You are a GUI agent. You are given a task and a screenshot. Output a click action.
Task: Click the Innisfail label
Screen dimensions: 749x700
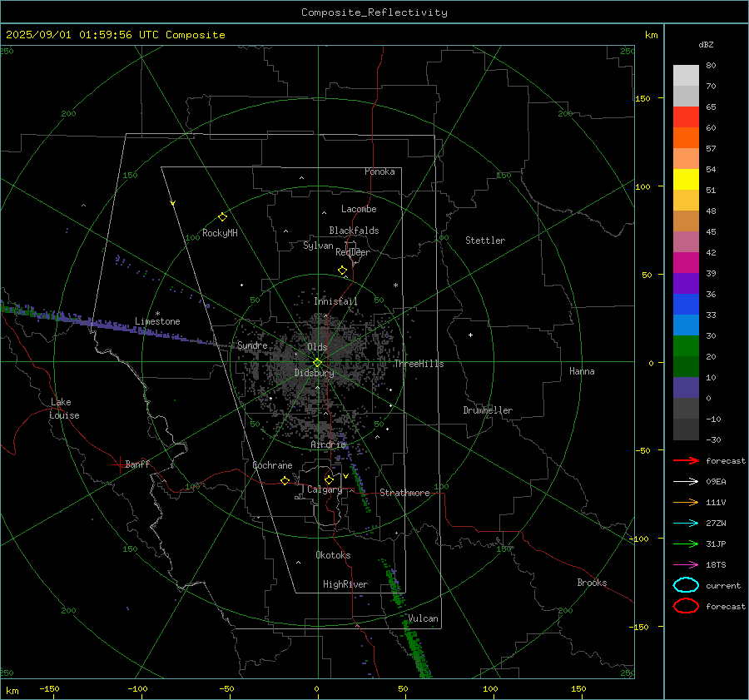[x=335, y=301]
